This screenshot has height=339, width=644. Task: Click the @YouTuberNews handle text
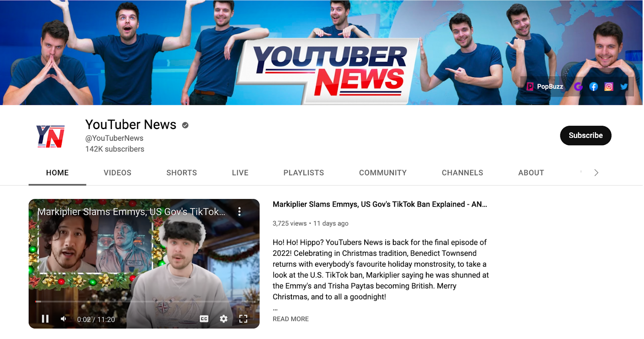tap(114, 138)
